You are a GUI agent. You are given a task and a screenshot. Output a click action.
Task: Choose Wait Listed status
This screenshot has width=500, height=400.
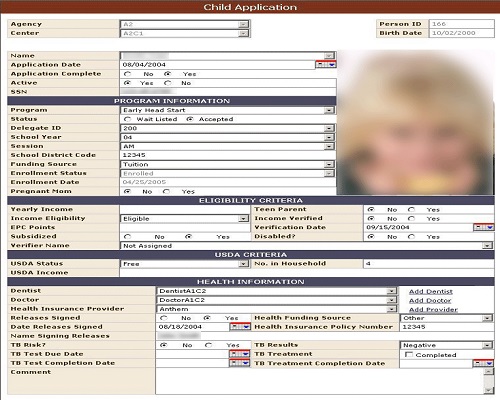coord(127,119)
